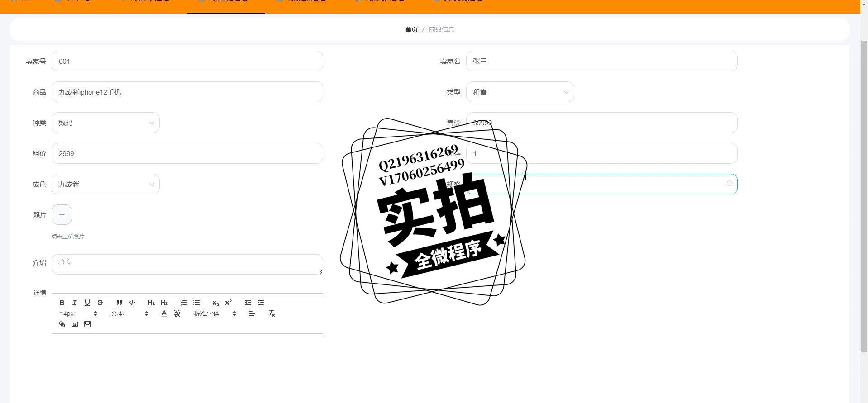The width and height of the screenshot is (868, 403).
Task: Click the 库存 stock field containing 1
Action: point(602,153)
